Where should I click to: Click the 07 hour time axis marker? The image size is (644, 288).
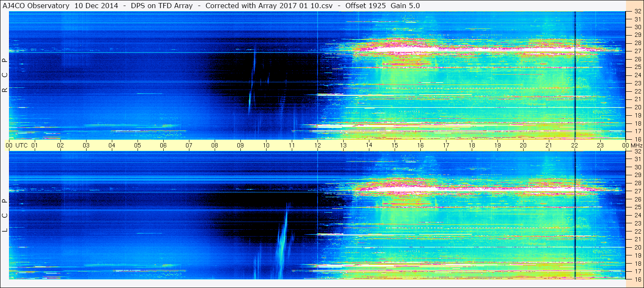tap(189, 145)
